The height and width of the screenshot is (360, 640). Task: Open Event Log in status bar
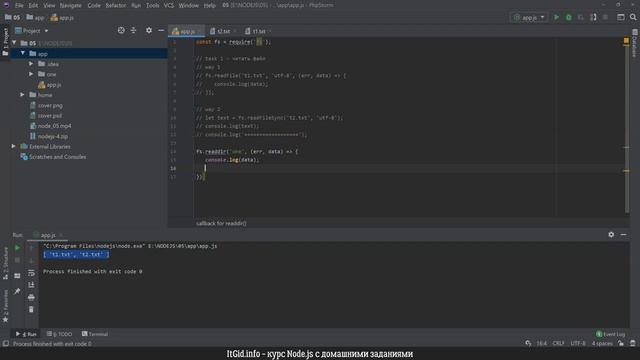click(x=611, y=334)
